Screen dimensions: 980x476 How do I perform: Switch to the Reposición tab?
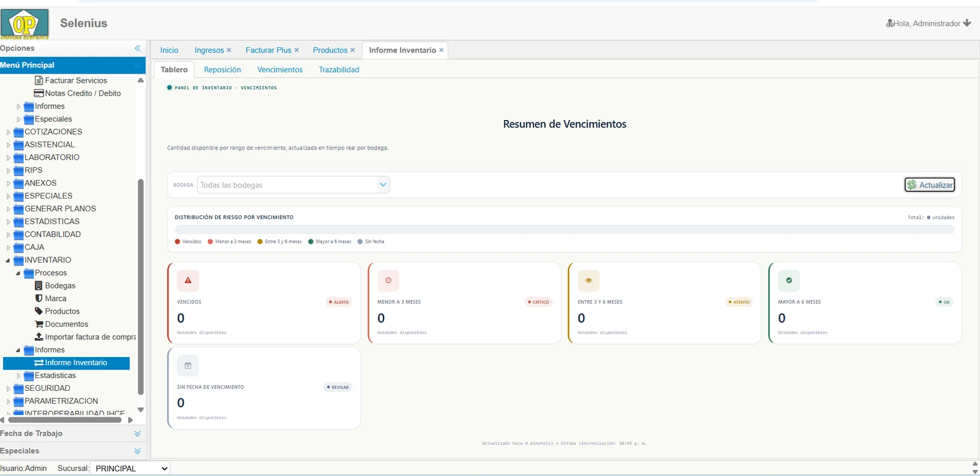pos(222,70)
